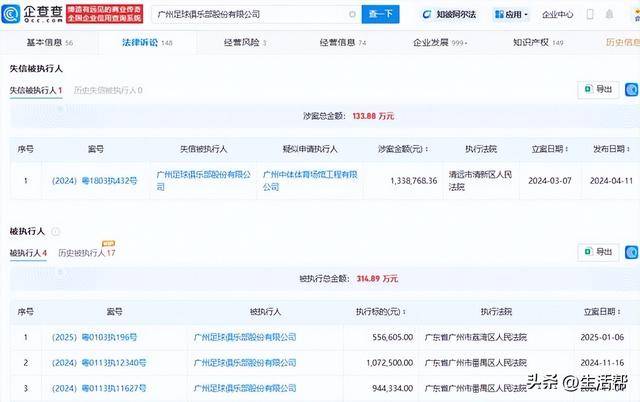Click date 2024-04-11 cell
Viewport: 640px width, 402px height.
[x=611, y=181]
